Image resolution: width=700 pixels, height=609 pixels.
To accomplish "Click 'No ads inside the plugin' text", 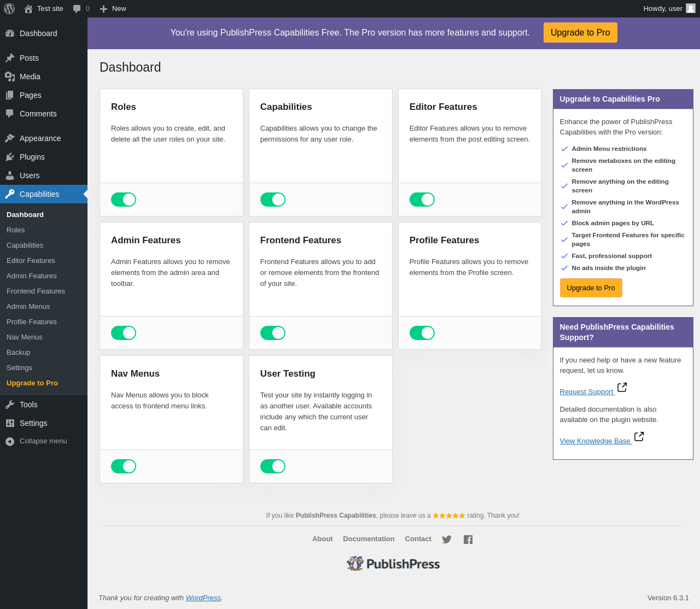I will point(609,268).
